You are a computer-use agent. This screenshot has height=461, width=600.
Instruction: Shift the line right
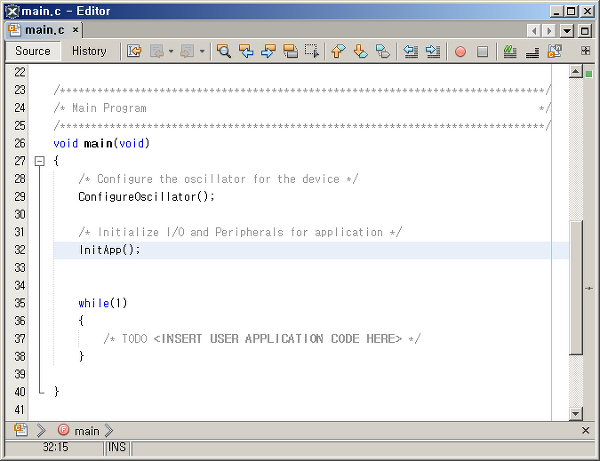(433, 51)
